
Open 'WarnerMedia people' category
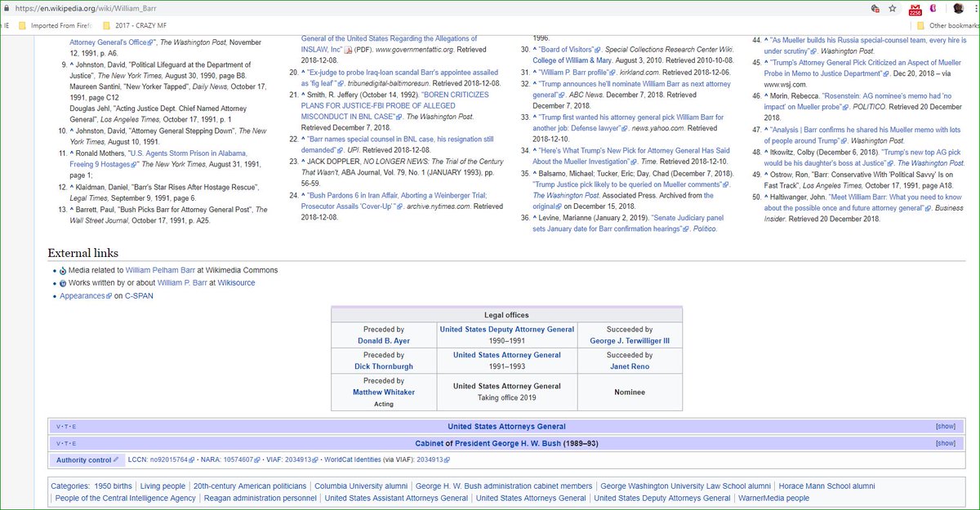pos(773,498)
